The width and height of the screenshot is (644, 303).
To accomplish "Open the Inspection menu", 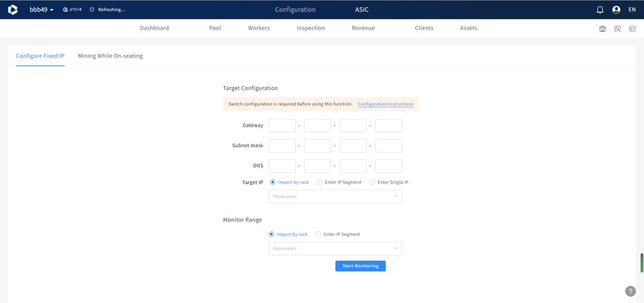I will click(311, 28).
